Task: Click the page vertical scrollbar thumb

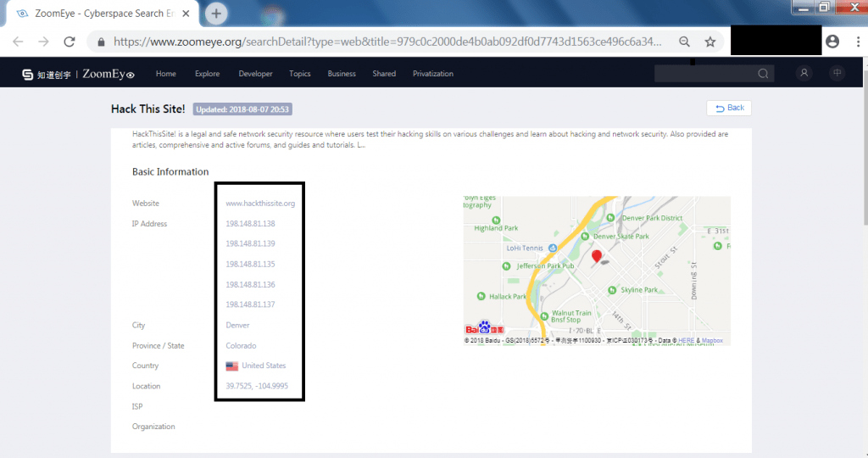Action: [865, 147]
